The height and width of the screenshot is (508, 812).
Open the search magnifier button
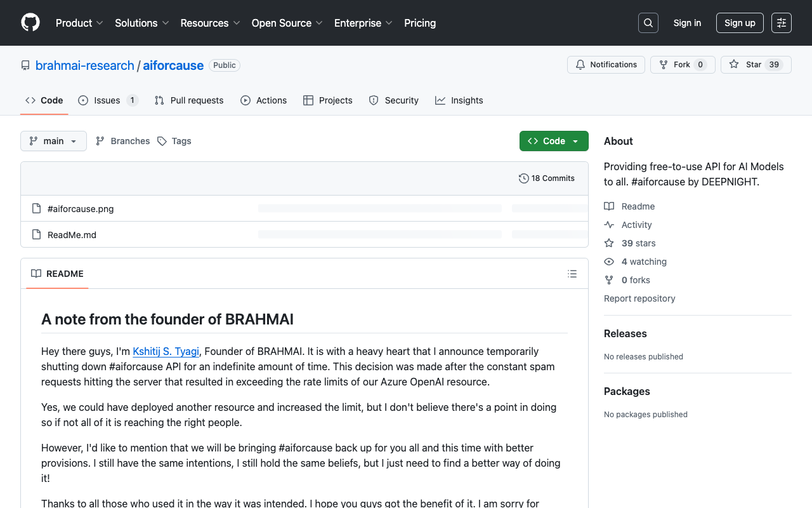pos(648,23)
